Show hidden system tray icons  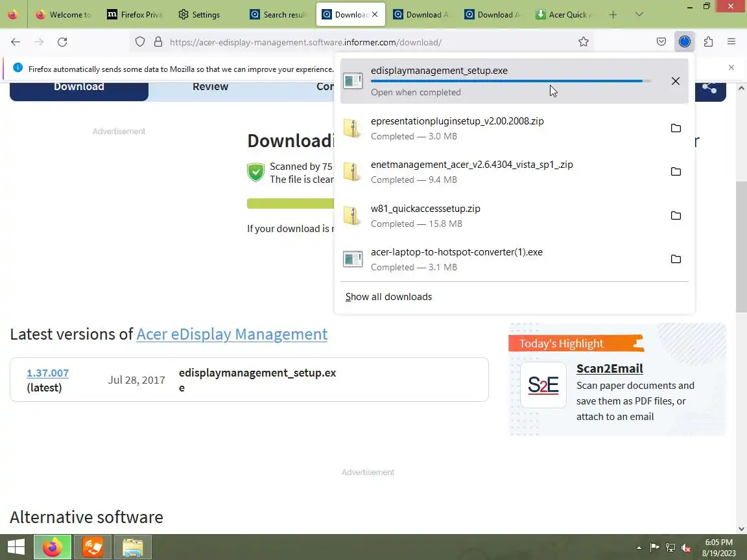tap(639, 548)
